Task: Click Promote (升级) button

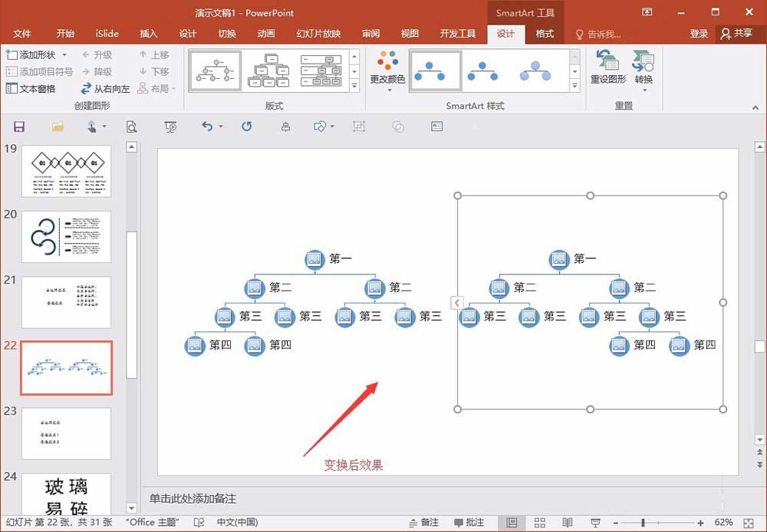Action: coord(97,54)
